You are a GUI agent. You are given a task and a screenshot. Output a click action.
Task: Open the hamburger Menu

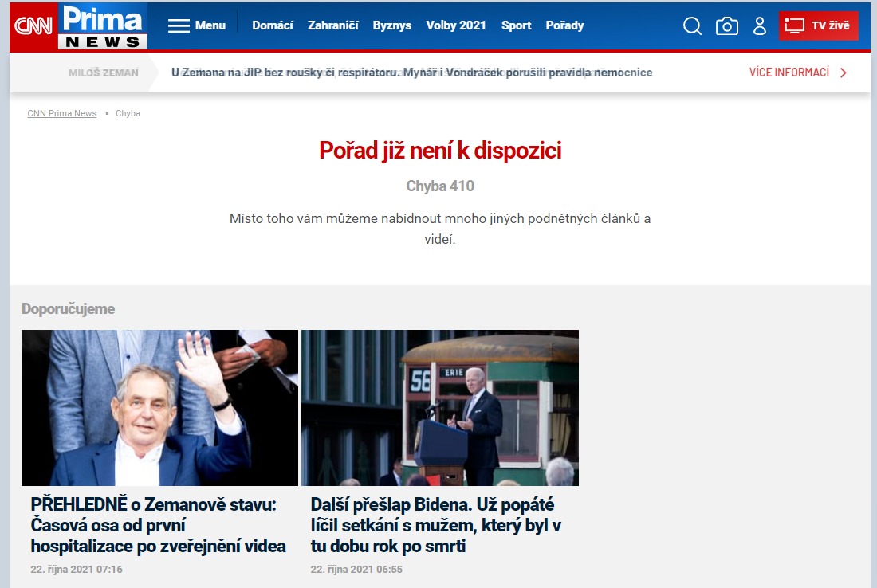tap(197, 25)
